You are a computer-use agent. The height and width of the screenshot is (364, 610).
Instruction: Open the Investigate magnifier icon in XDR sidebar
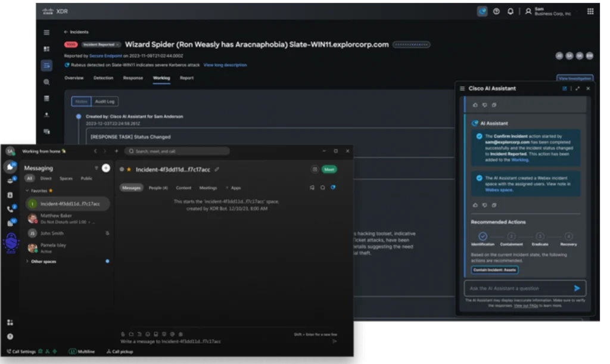(46, 82)
